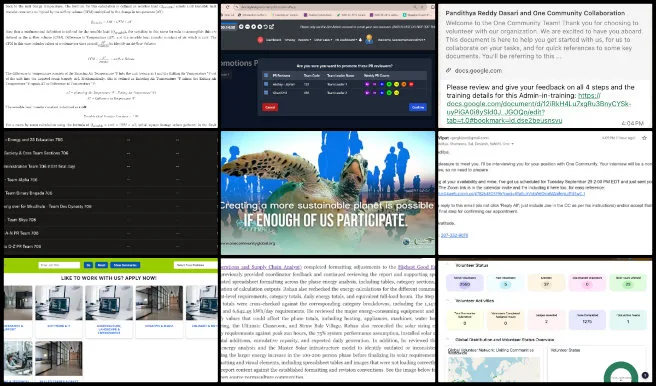Open the Software & IT job category card
Viewport: 656px width, 386px height.
coord(59,311)
